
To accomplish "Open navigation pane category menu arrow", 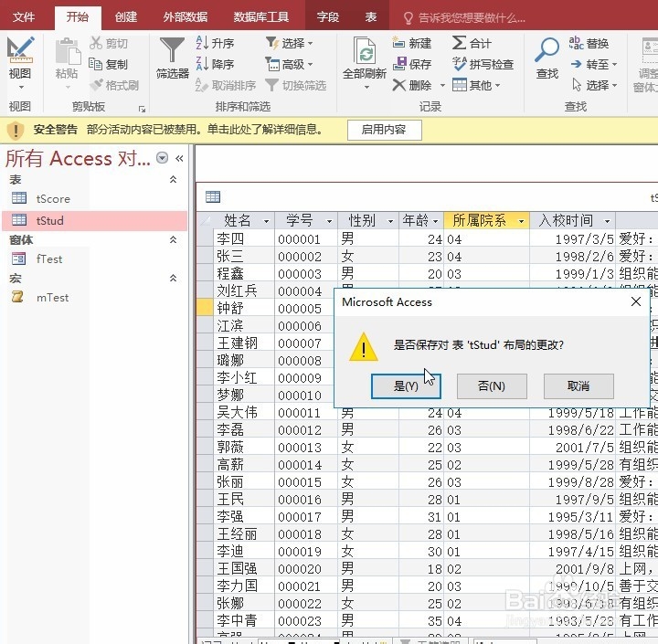I will (162, 158).
